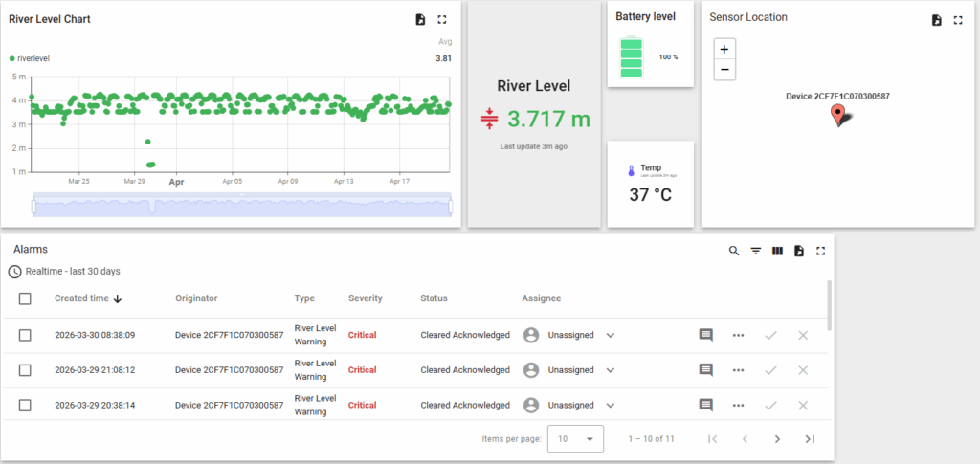Export Sensor Location widget data

click(x=936, y=20)
